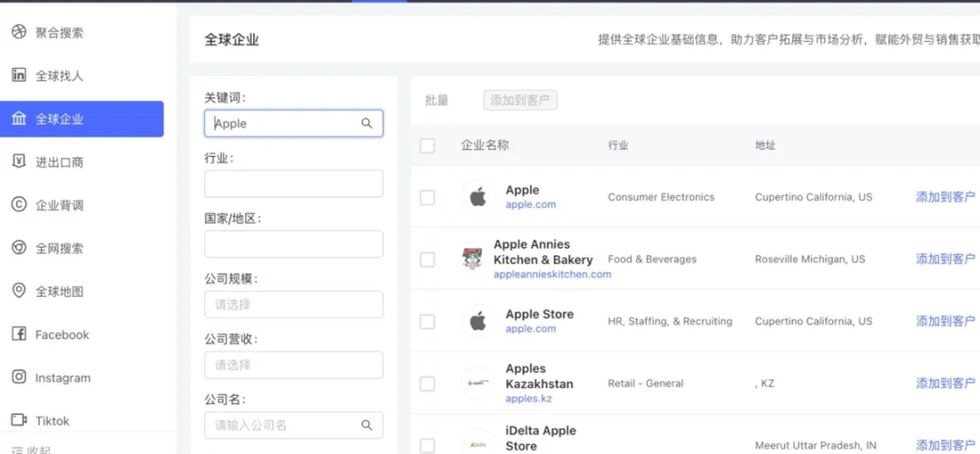The image size is (980, 454).
Task: Toggle the select-all checkbox in table header
Action: tap(427, 145)
